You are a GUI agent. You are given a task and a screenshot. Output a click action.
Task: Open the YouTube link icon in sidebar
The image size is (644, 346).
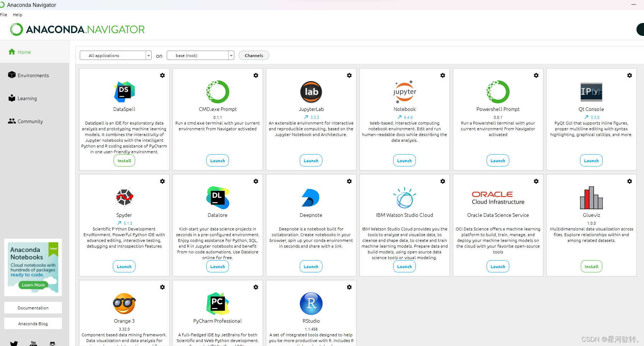tap(33, 343)
